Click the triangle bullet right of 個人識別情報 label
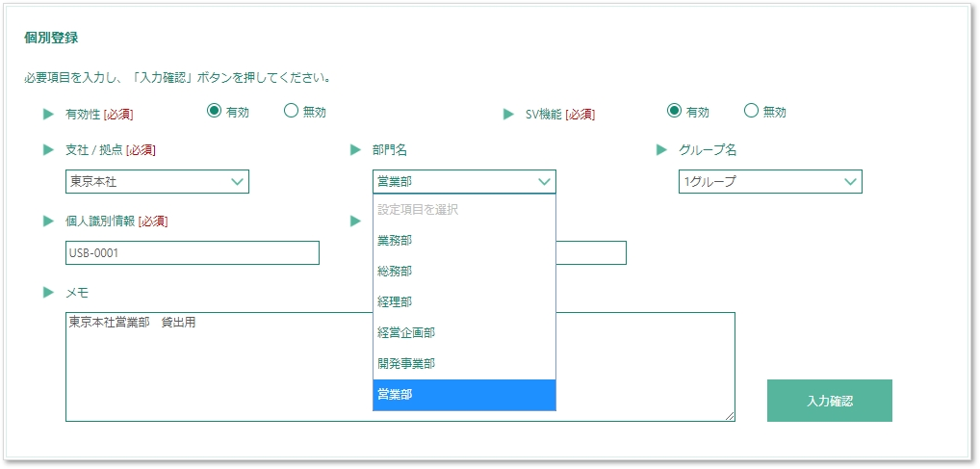Screen dimensions: 980x469 click(355, 221)
